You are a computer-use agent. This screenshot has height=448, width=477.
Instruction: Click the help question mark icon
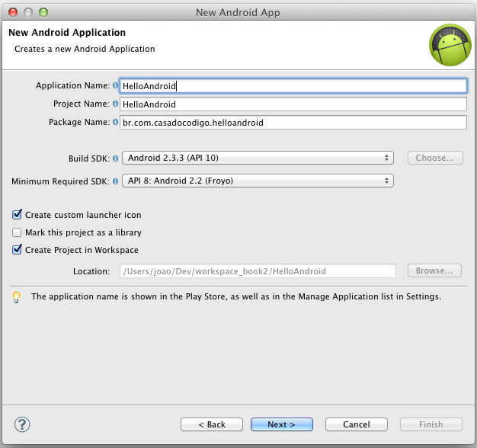(22, 424)
